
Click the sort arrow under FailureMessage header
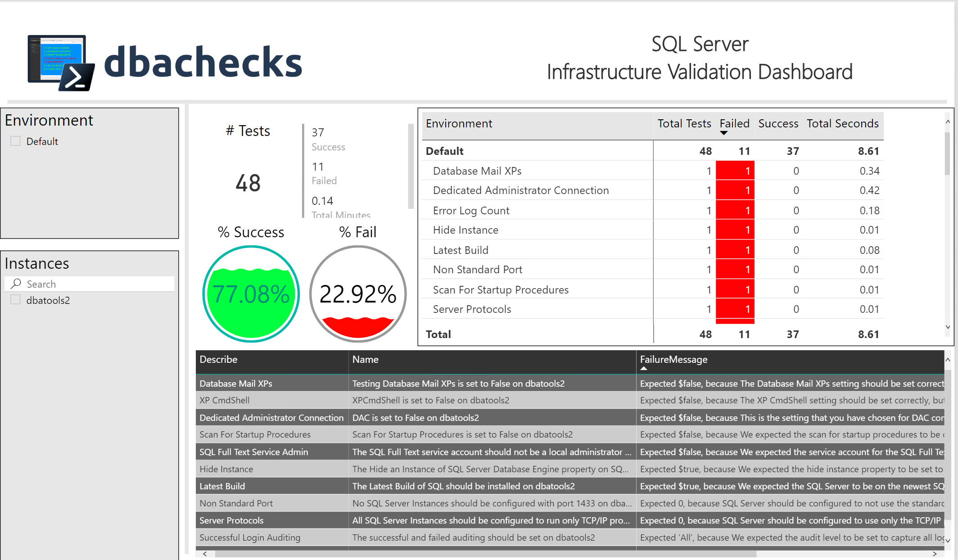pyautogui.click(x=644, y=368)
